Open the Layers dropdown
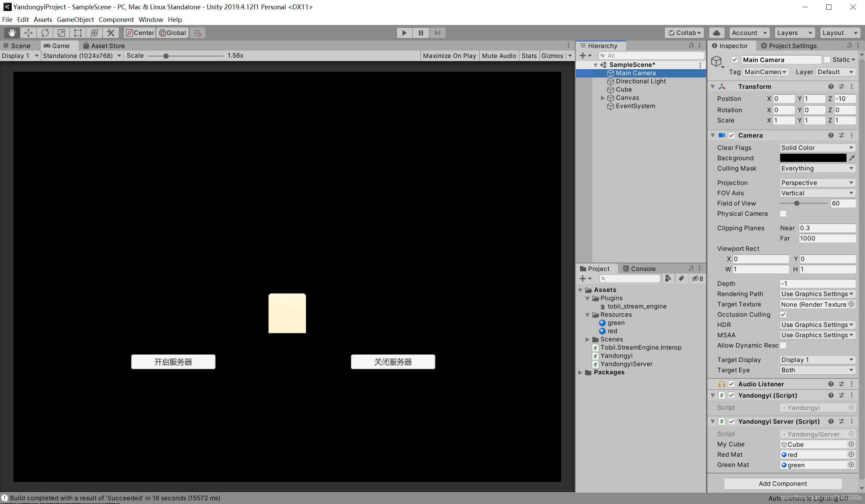 click(794, 33)
